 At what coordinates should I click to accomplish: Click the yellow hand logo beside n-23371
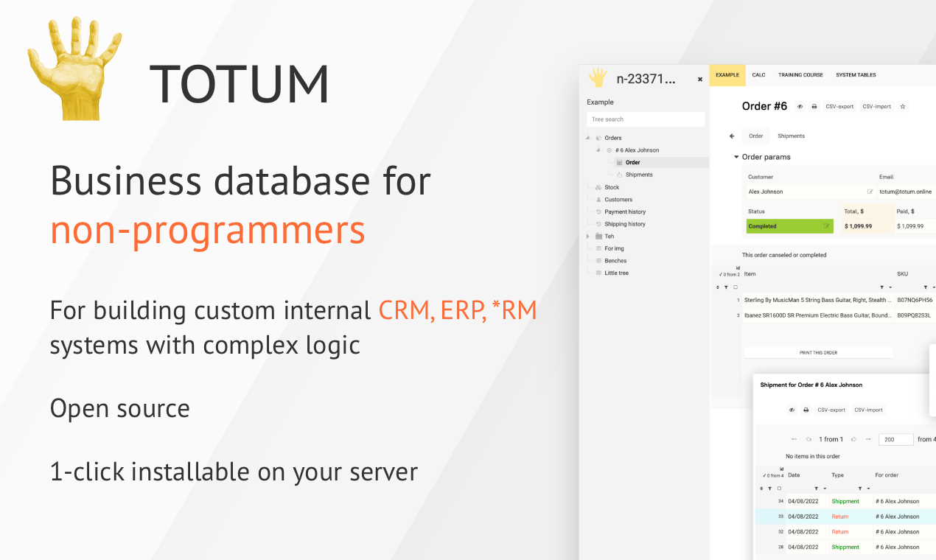[x=598, y=78]
